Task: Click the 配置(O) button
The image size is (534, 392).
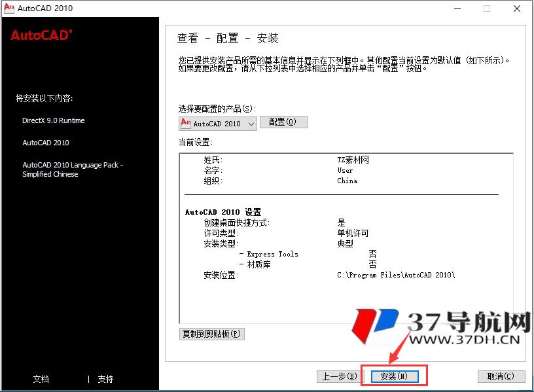Action: click(283, 122)
